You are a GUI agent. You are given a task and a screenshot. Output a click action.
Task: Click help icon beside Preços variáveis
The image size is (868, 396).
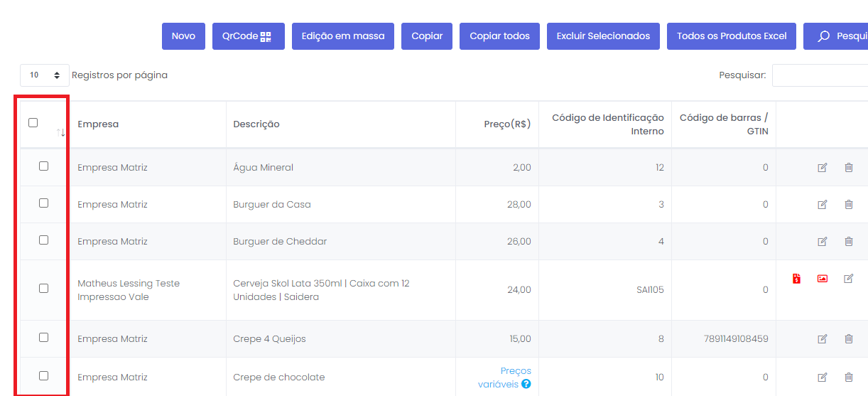pyautogui.click(x=526, y=384)
